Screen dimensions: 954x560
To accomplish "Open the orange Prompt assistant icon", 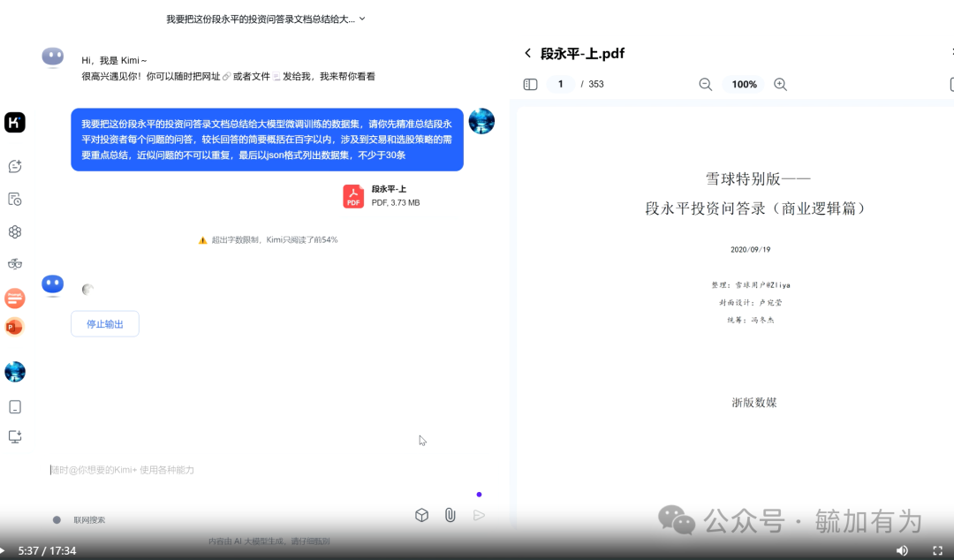I will (x=15, y=299).
